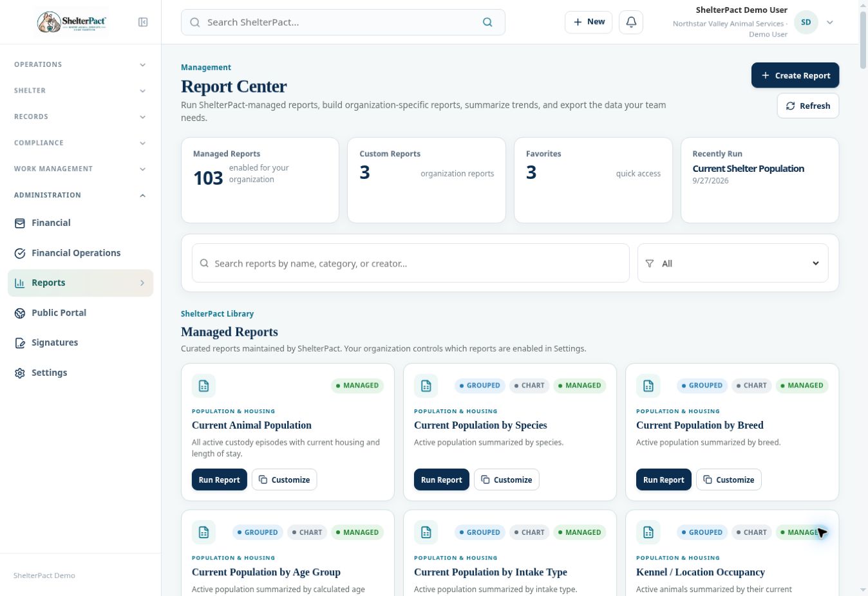Open the Signatures page
The height and width of the screenshot is (596, 868).
pyautogui.click(x=80, y=343)
